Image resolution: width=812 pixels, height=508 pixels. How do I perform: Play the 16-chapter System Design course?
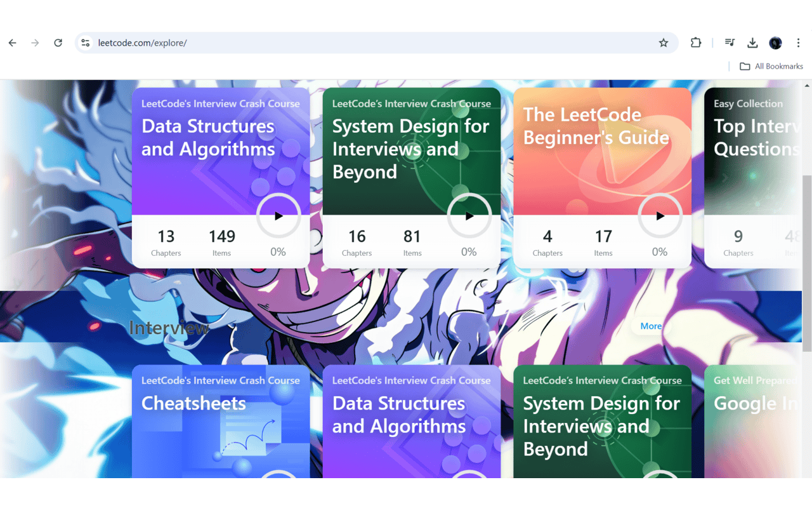pyautogui.click(x=469, y=216)
